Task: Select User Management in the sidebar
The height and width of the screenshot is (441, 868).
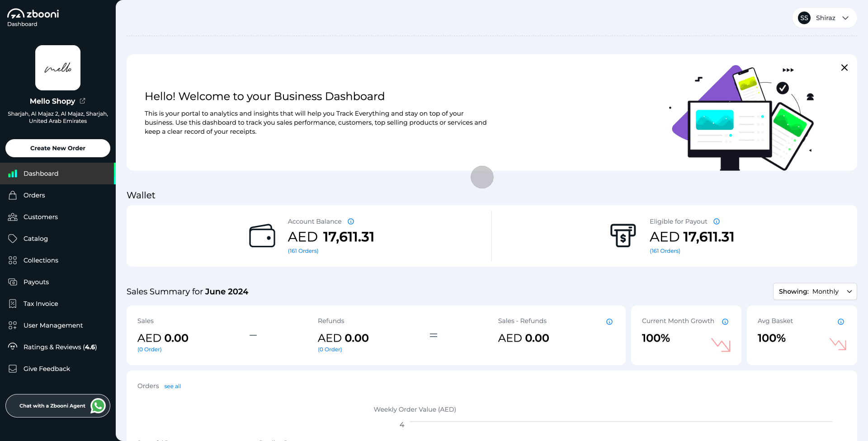Action: point(53,325)
